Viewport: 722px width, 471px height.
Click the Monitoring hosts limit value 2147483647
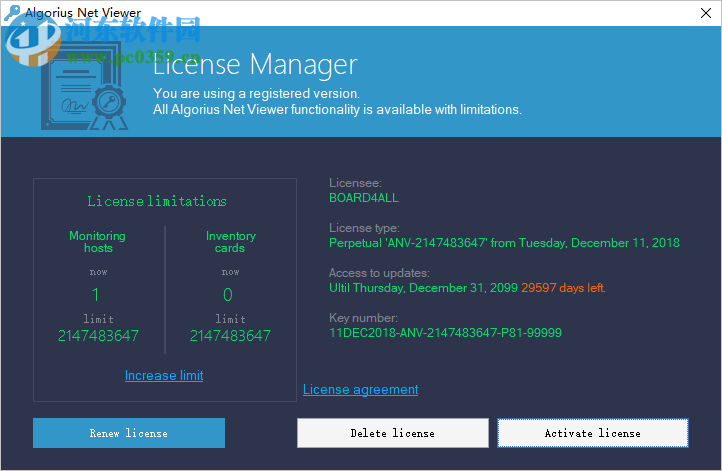pos(98,336)
